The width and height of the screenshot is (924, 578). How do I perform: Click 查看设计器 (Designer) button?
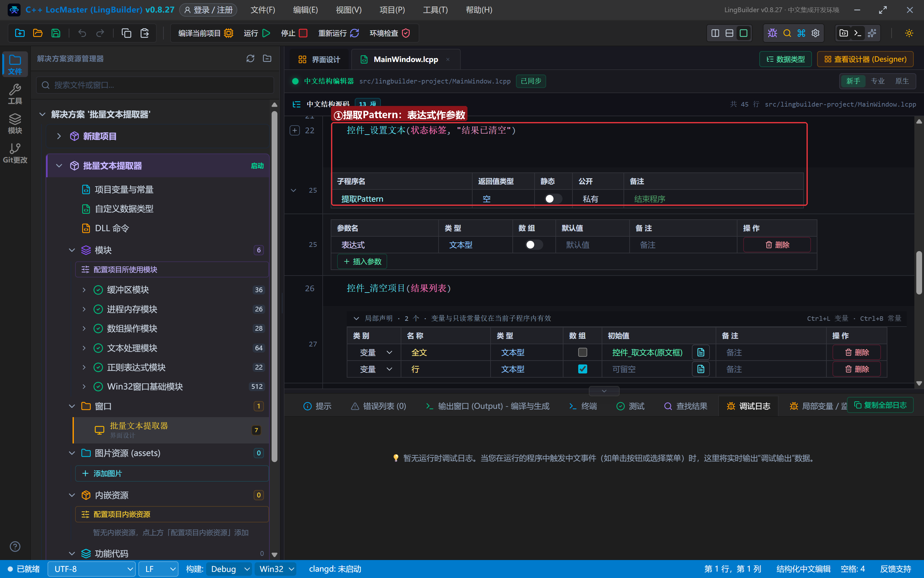[x=865, y=59]
